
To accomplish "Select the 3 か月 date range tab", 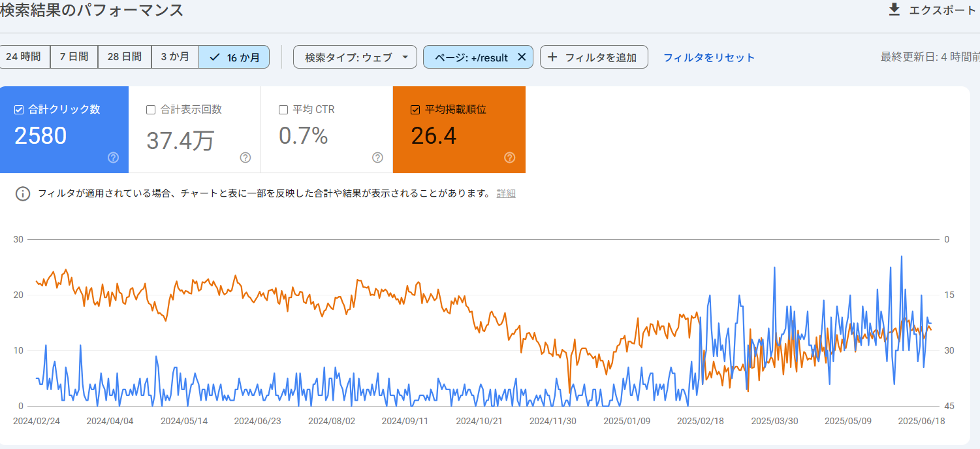I will (x=175, y=57).
